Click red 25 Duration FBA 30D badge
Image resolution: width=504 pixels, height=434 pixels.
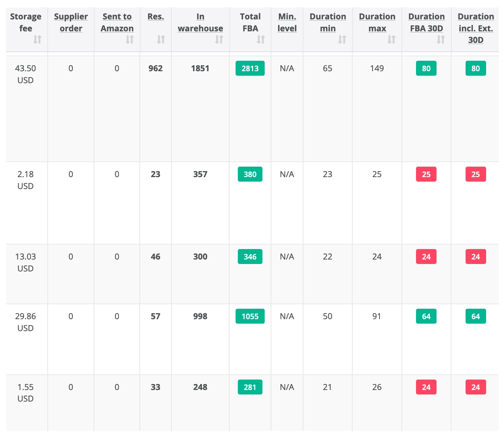coord(426,174)
